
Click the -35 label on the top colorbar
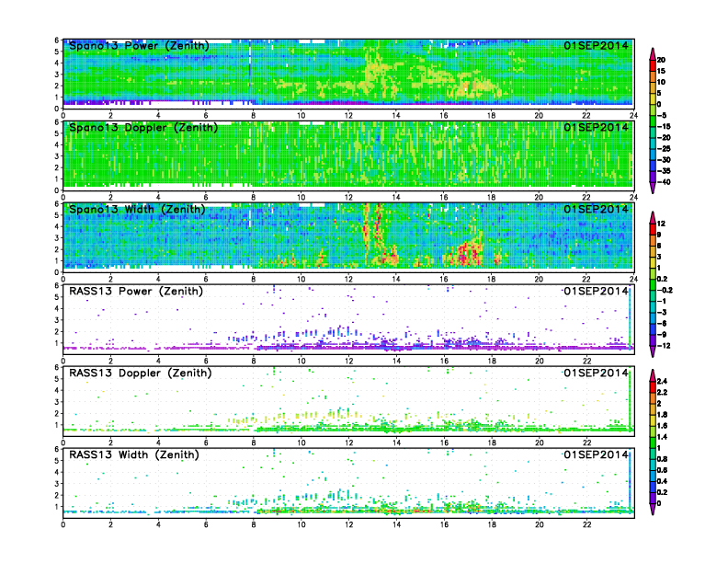664,171
